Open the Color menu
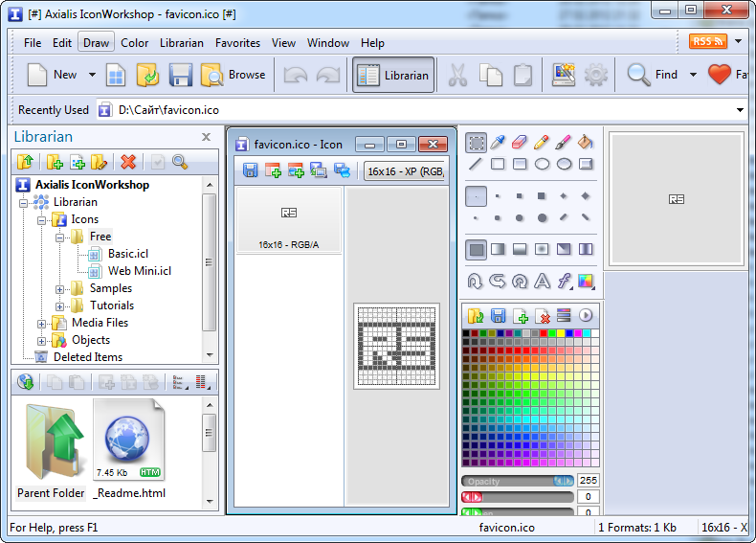Screen dimensions: 756x543 [x=135, y=43]
